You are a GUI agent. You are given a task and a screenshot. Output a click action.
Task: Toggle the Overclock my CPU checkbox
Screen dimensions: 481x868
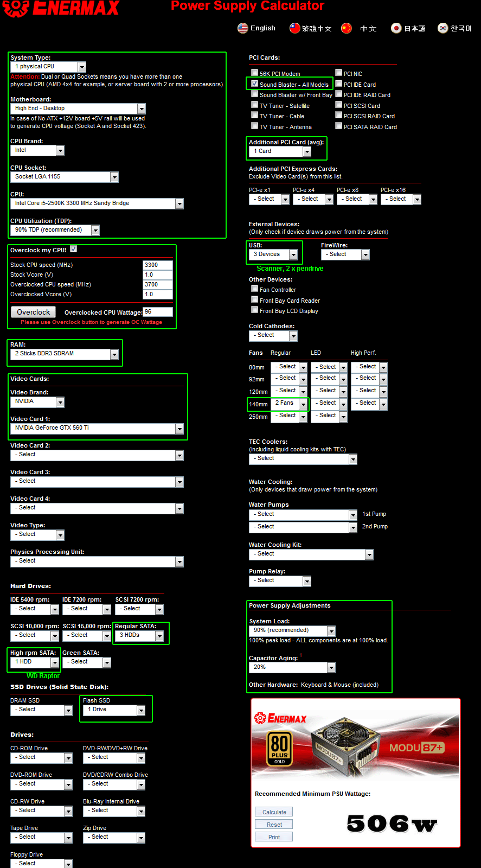coord(74,249)
